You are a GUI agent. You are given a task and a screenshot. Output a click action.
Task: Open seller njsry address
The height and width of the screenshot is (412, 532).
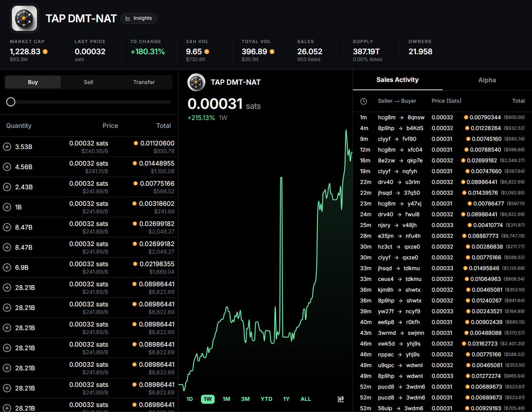coord(385,225)
